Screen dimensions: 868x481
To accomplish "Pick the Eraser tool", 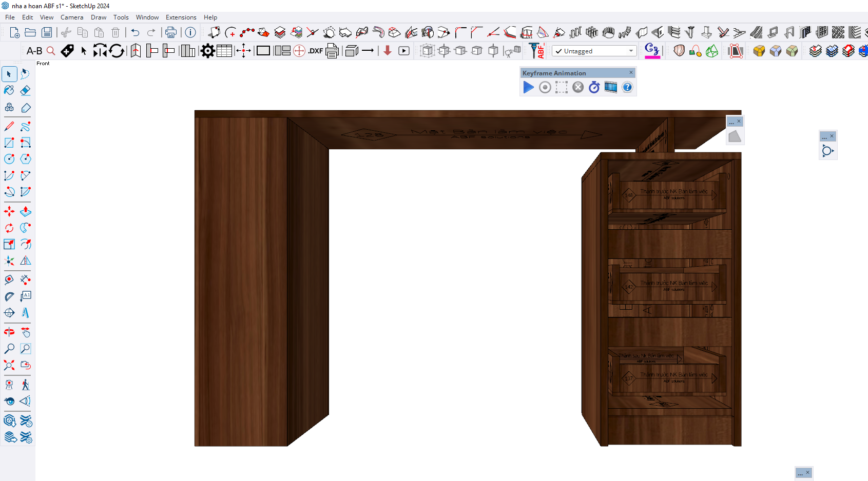I will (x=26, y=91).
